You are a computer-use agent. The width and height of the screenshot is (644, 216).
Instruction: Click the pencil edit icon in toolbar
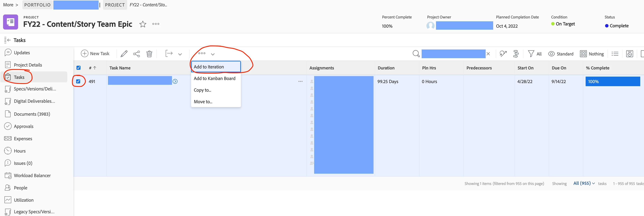(x=124, y=54)
